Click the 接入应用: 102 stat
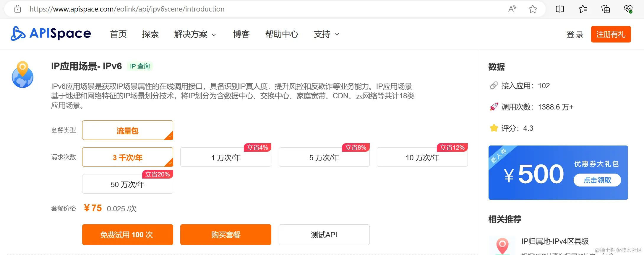This screenshot has width=644, height=255. [x=525, y=86]
